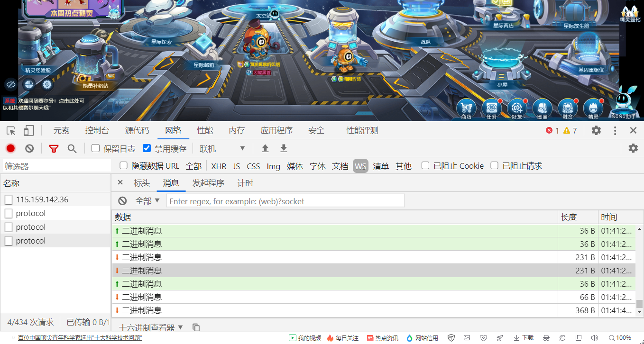Open the 应用程序 panel tab
This screenshot has height=344, width=644.
point(276,130)
